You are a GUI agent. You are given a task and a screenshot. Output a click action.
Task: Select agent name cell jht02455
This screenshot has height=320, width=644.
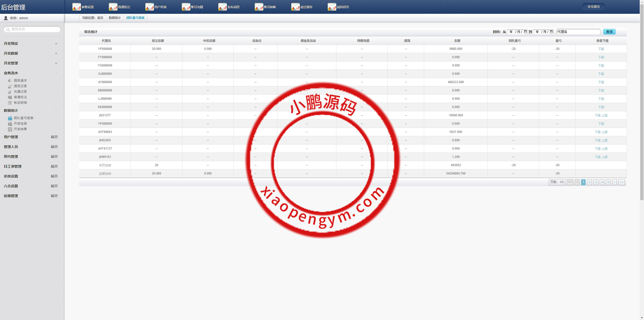coord(105,140)
